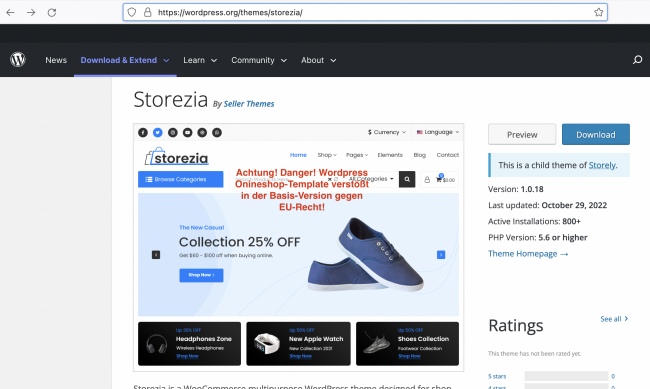Reload the page with the refresh icon
The width and height of the screenshot is (650, 389).
52,12
